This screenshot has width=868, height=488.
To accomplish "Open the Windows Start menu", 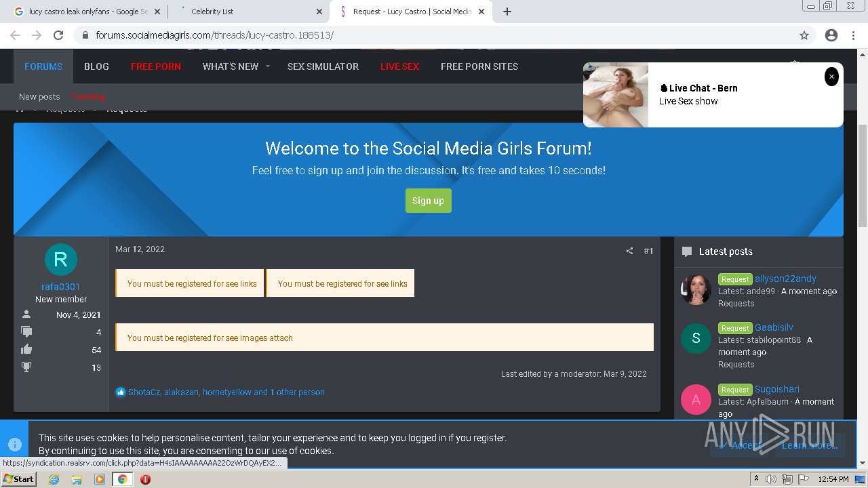I will pyautogui.click(x=19, y=479).
